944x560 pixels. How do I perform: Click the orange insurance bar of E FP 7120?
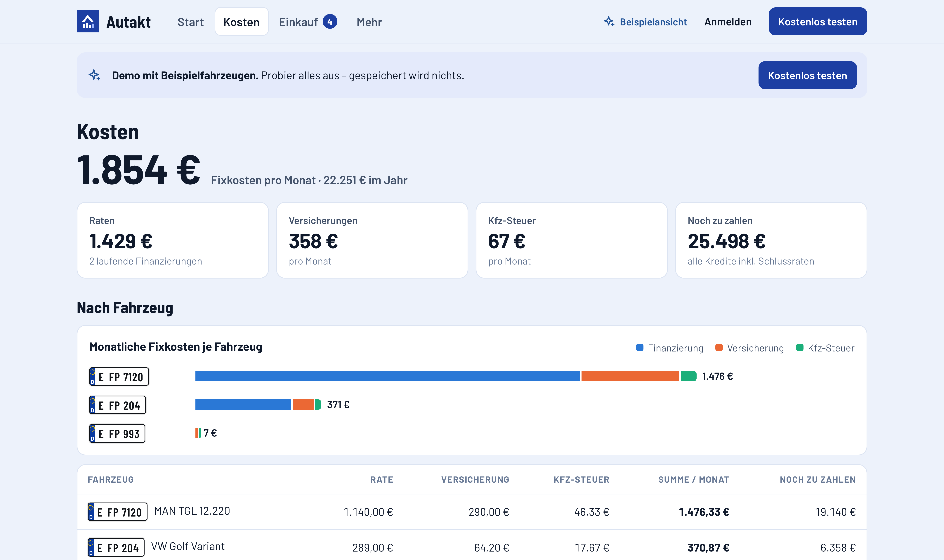click(630, 376)
